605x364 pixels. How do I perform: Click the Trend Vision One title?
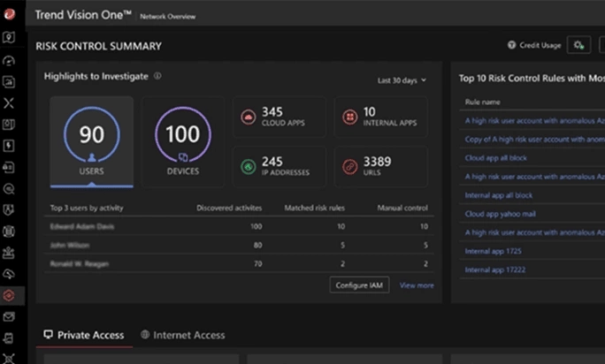point(83,15)
